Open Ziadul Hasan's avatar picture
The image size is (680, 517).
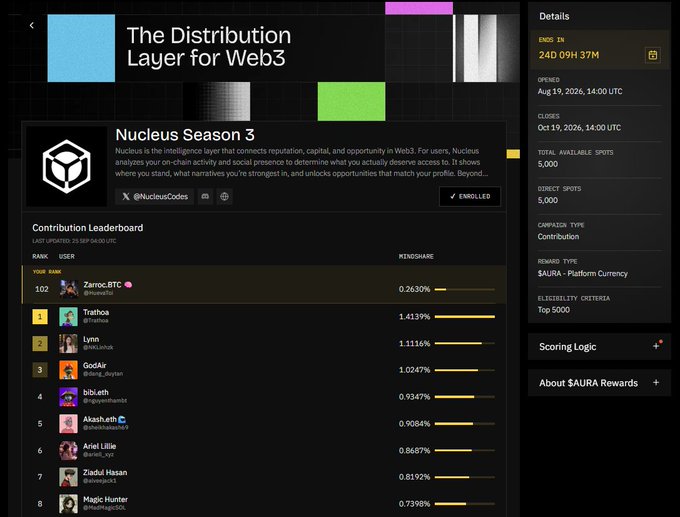click(69, 477)
